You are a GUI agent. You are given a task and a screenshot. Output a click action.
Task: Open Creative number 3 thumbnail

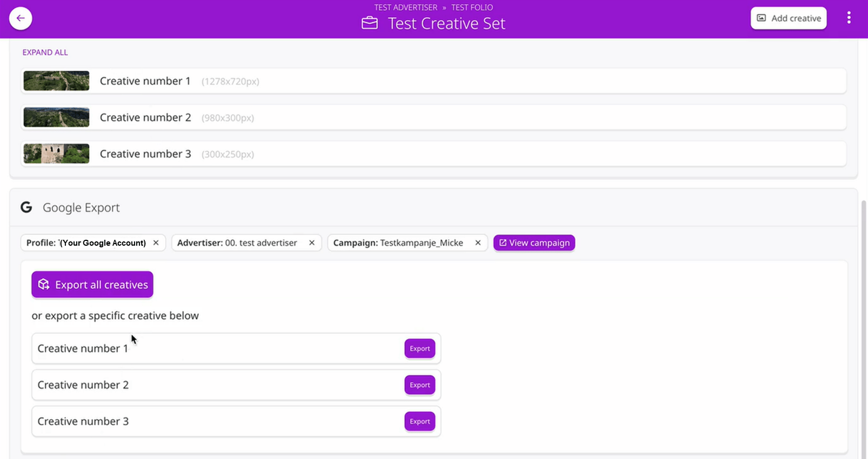56,154
